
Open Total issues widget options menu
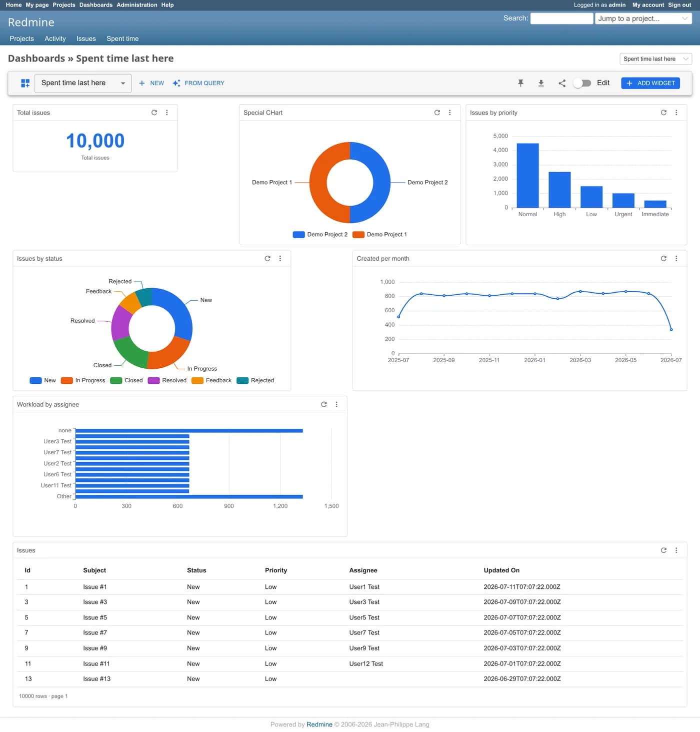click(x=167, y=113)
